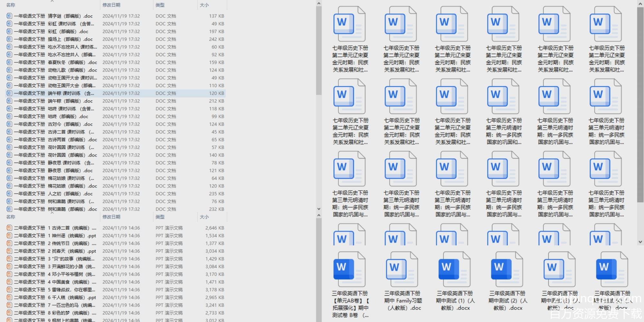The height and width of the screenshot is (322, 644).
Task: Click the doc icon beside 春夏秋冬 (部编版).doc
Action: point(9,62)
